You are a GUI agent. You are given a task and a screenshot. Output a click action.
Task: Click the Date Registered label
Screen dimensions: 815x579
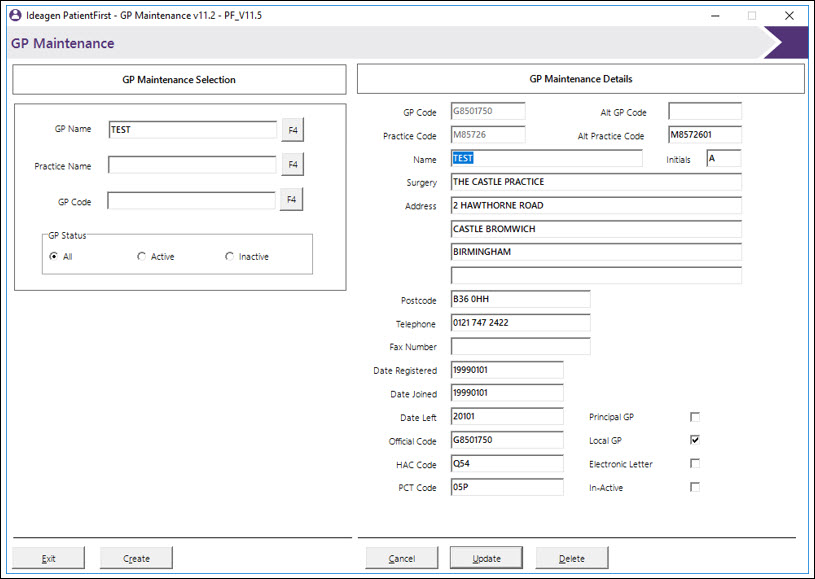(405, 371)
